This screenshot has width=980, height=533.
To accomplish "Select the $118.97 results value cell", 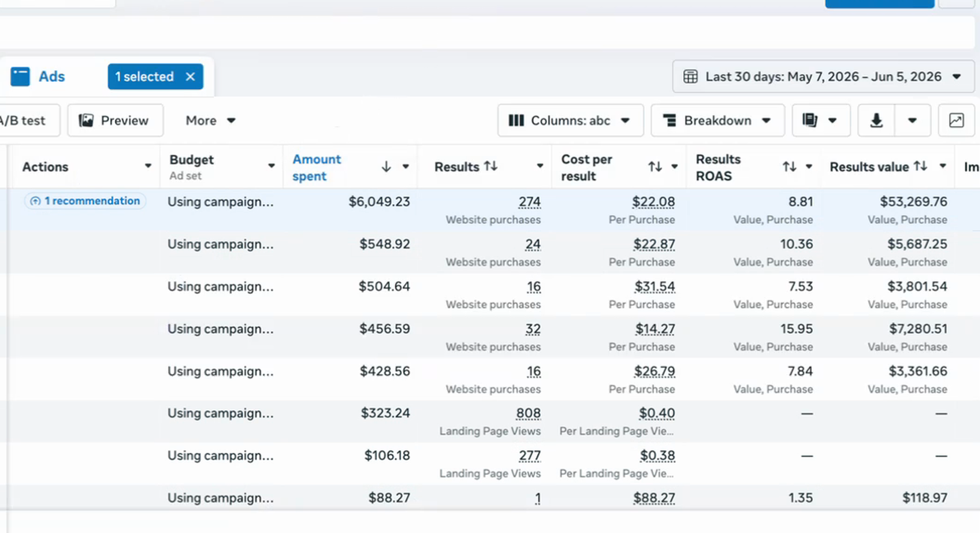I will 924,498.
